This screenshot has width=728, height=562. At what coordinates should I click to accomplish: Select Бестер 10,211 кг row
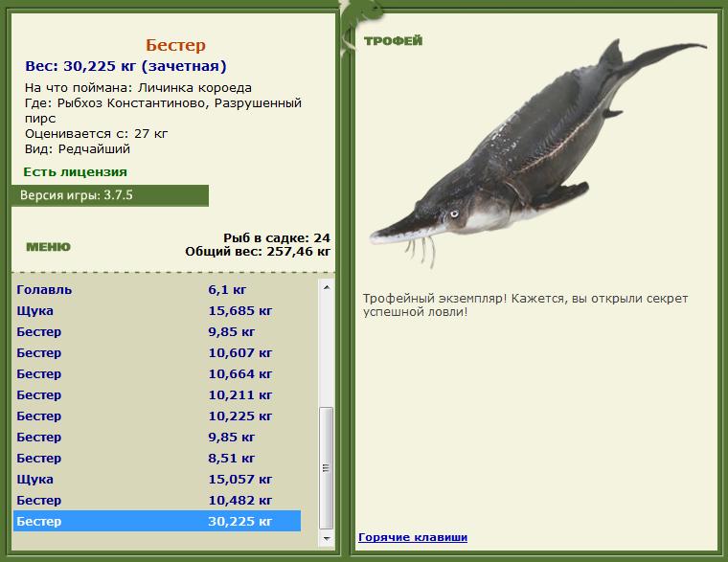click(157, 394)
